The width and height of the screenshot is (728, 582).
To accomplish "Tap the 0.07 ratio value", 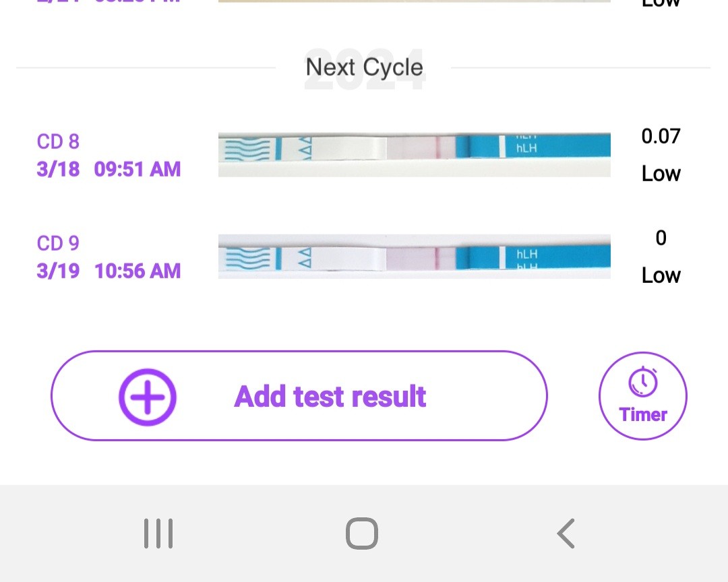I will pos(661,137).
